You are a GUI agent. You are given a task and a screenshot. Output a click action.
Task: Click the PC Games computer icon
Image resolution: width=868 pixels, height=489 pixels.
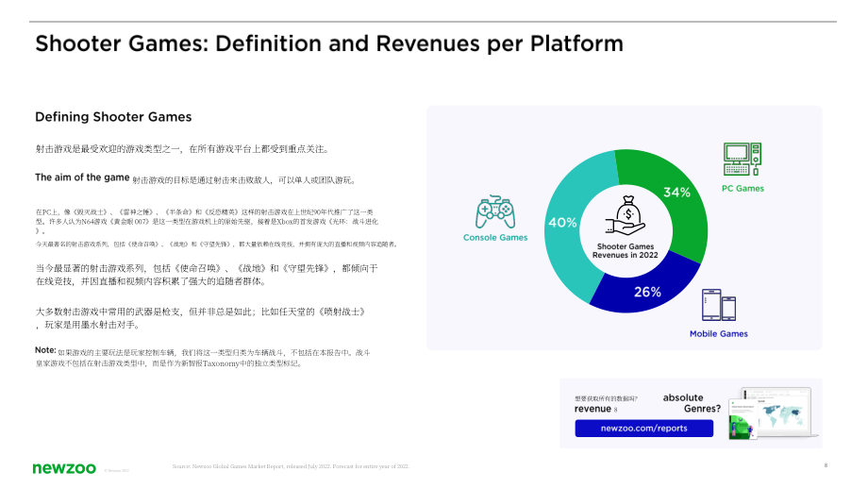pyautogui.click(x=743, y=159)
